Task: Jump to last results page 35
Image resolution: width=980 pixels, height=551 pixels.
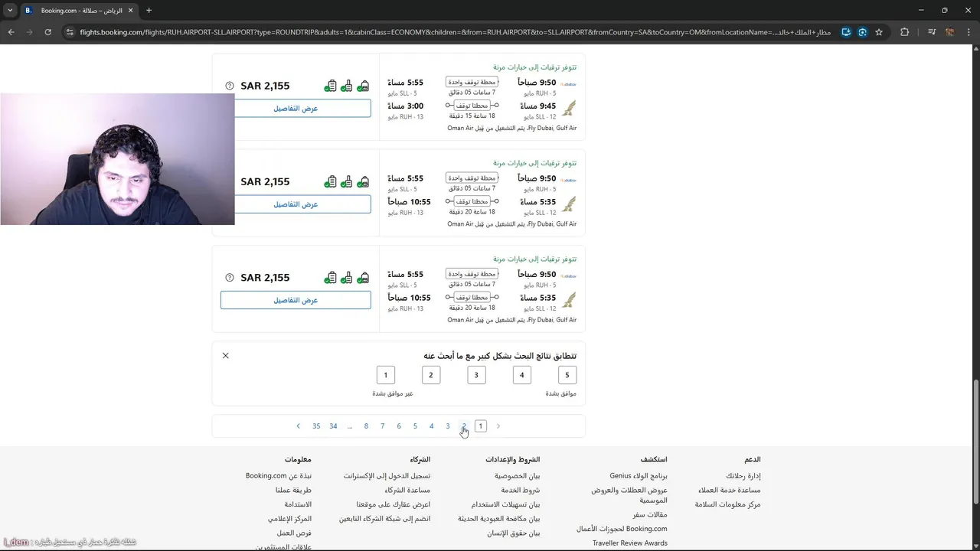Action: pos(316,426)
